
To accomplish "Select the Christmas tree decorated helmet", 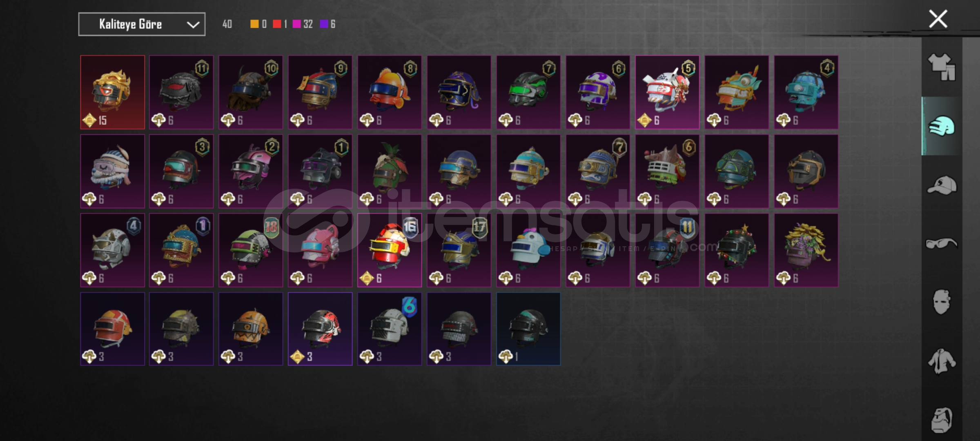I will tap(737, 250).
